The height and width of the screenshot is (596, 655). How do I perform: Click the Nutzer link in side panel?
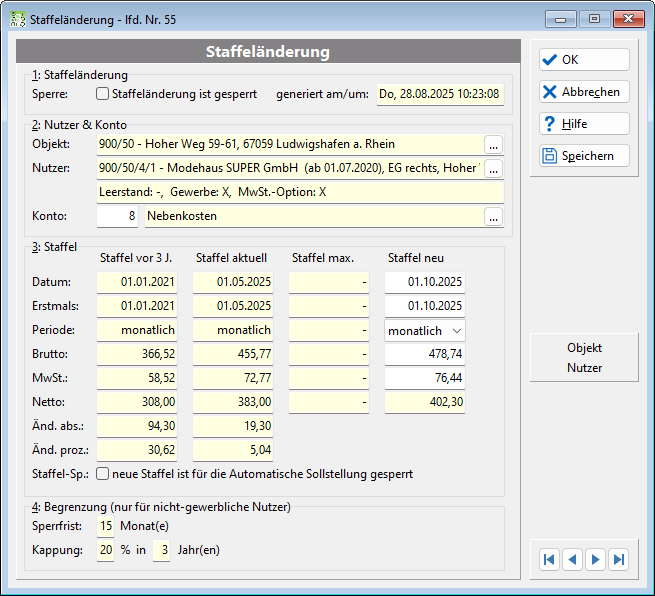(584, 368)
